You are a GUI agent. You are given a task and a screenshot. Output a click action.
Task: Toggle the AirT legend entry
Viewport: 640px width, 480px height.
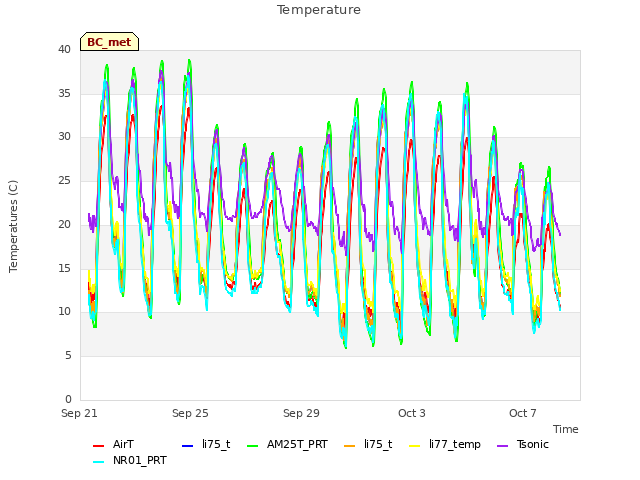[x=113, y=444]
